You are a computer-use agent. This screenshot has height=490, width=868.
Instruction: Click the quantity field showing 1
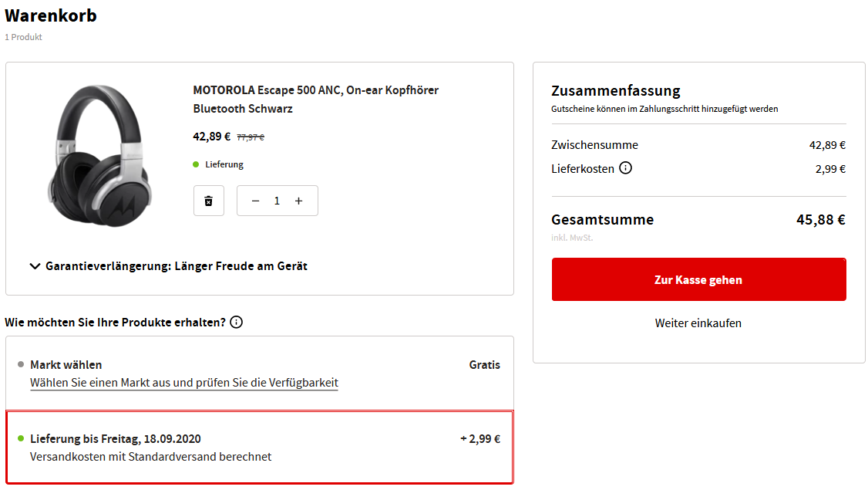277,201
